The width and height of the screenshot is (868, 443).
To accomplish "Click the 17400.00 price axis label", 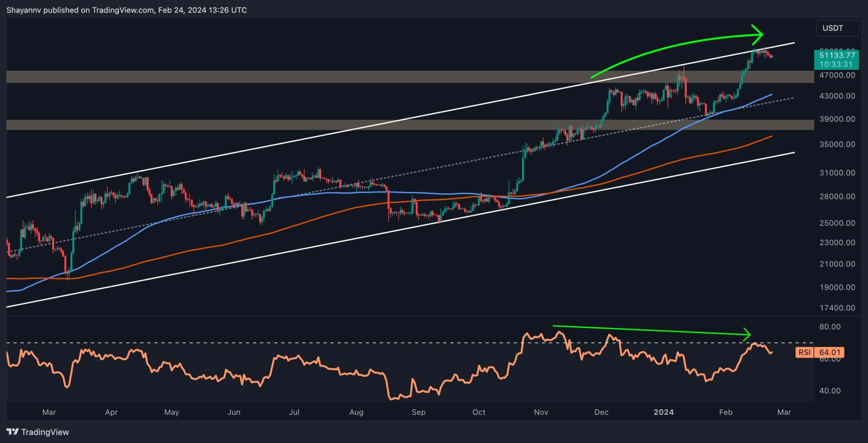I will (x=837, y=308).
